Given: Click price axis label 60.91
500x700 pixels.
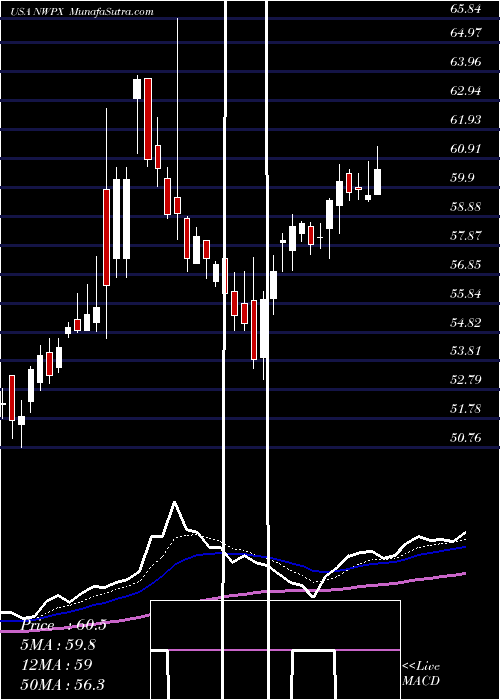Looking at the screenshot, I should 466,149.
